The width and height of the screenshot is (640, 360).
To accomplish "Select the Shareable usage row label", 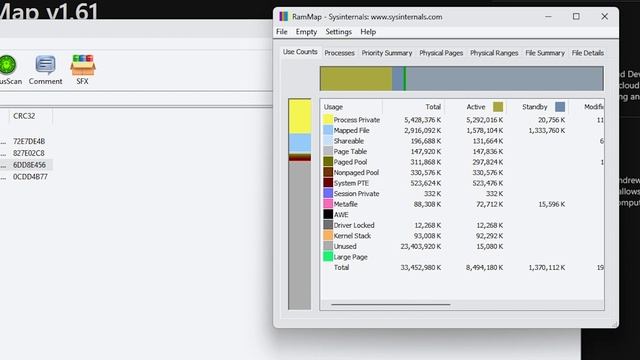I will [x=349, y=141].
